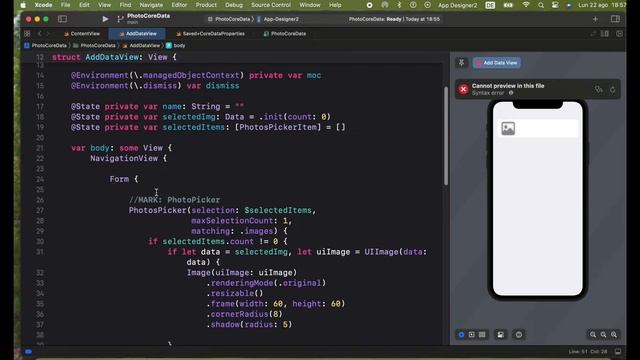The width and height of the screenshot is (640, 360).
Task: Refresh the canvas preview
Action: (613, 89)
